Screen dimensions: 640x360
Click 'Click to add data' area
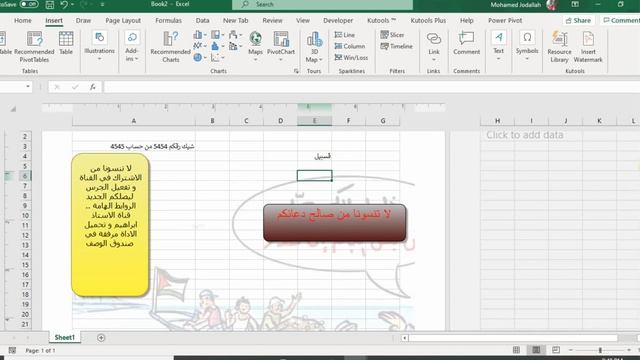point(524,135)
